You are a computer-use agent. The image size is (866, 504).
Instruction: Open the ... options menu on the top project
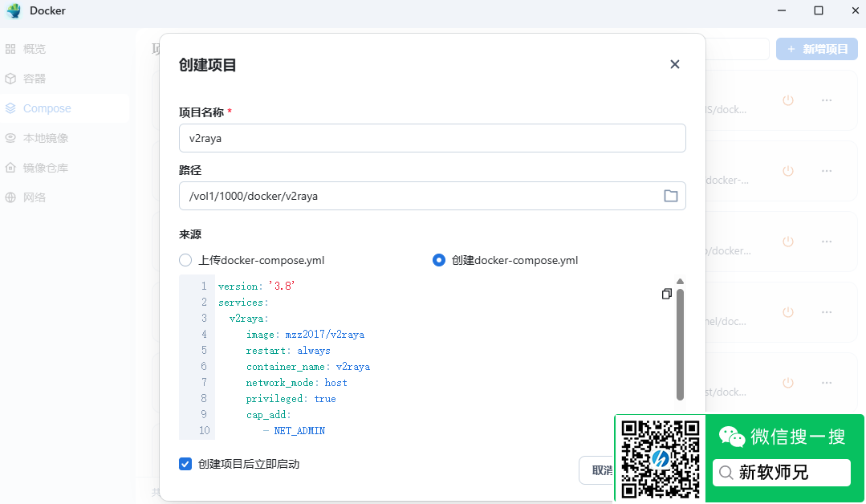(826, 100)
